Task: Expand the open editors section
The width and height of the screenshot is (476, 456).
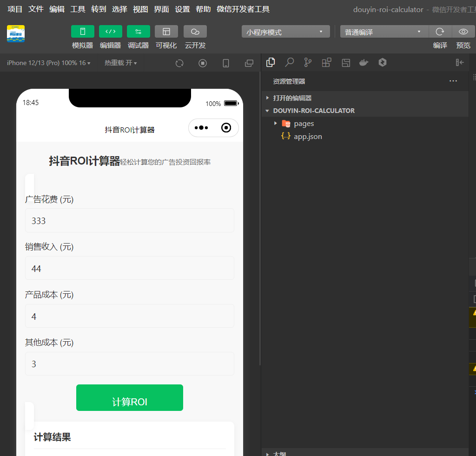Action: point(365,98)
